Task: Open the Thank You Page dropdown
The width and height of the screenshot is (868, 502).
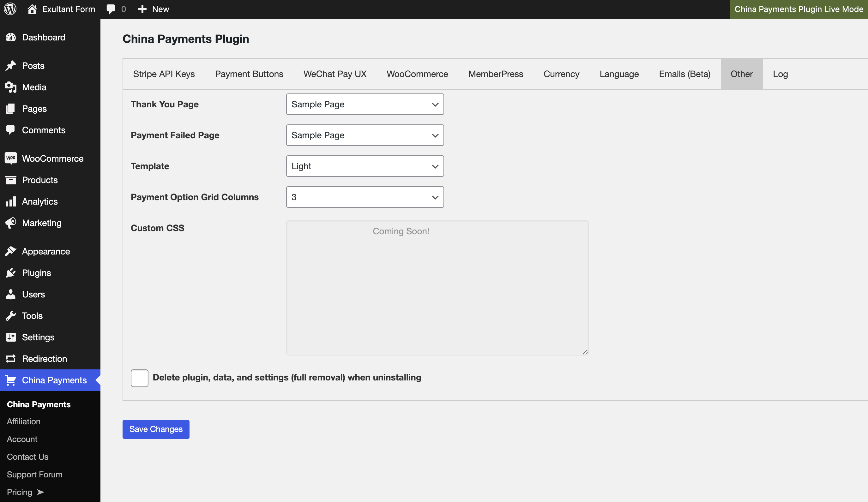Action: [365, 104]
